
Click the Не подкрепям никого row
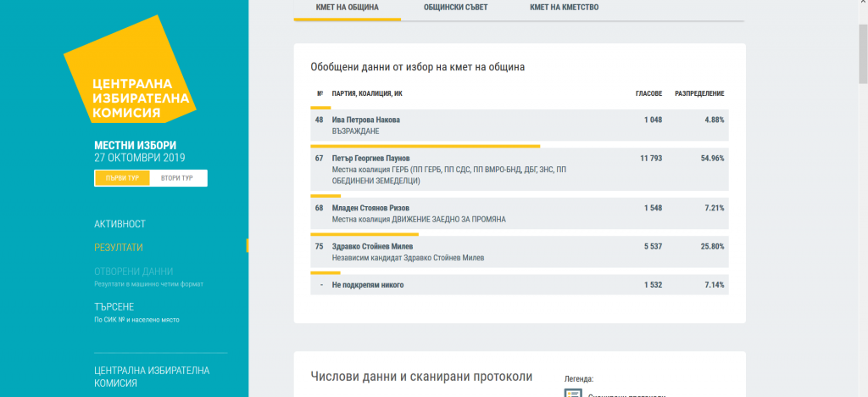pyautogui.click(x=519, y=285)
